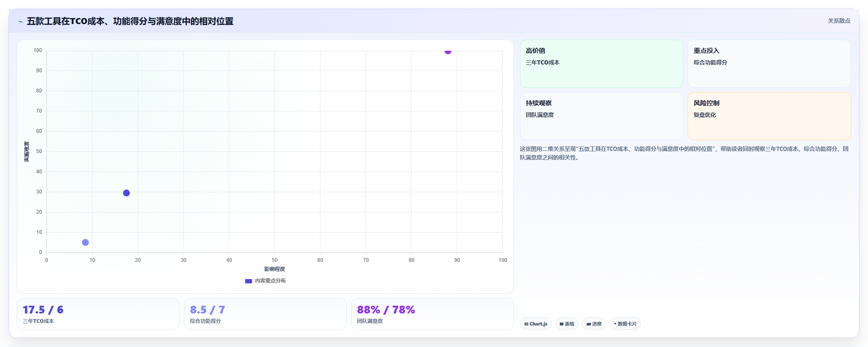The width and height of the screenshot is (868, 347).
Task: Select the 表格 tag pill
Action: 567,324
